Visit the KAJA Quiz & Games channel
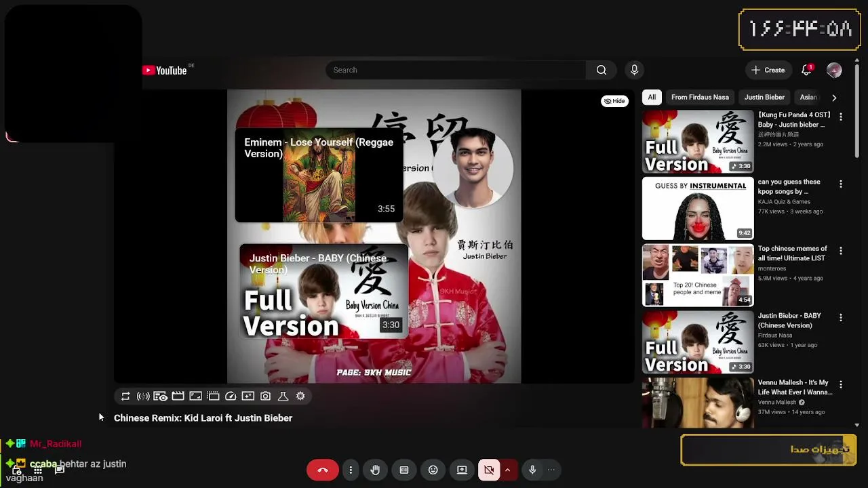 (x=784, y=201)
